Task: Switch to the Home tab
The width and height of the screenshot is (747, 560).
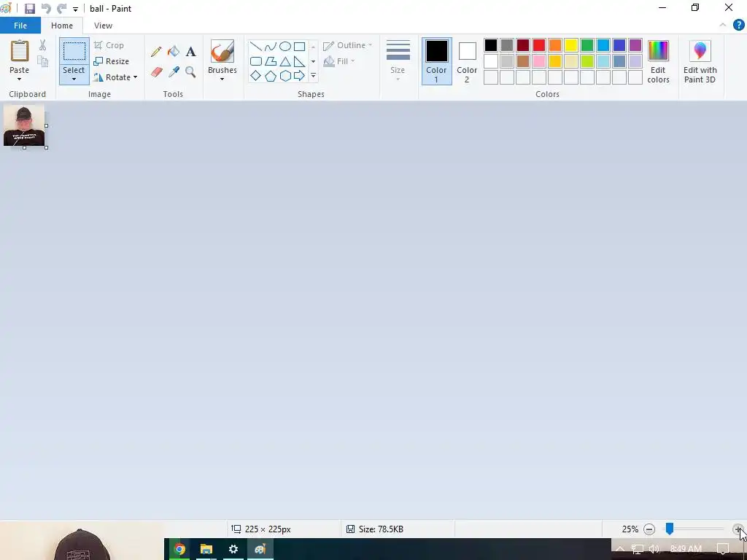Action: 62,26
